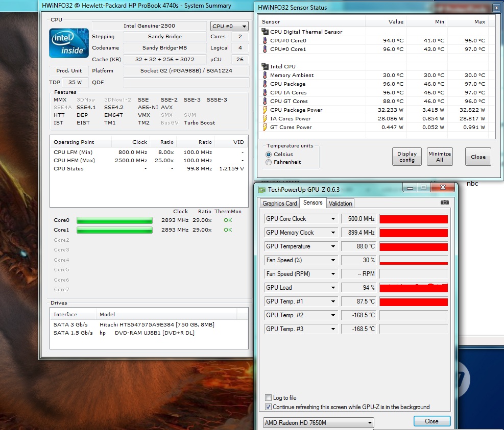Click the thermometer icon beside CPU IA Cores

(265, 92)
